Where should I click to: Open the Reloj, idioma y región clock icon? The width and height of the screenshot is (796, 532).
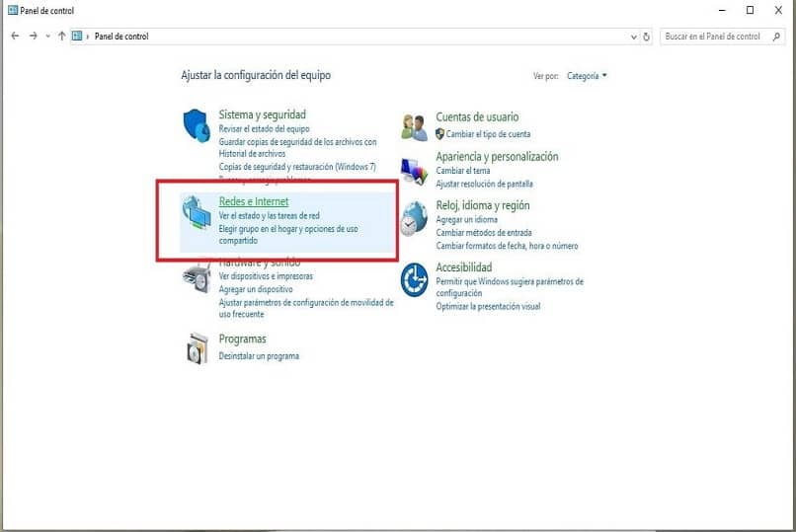coord(414,218)
